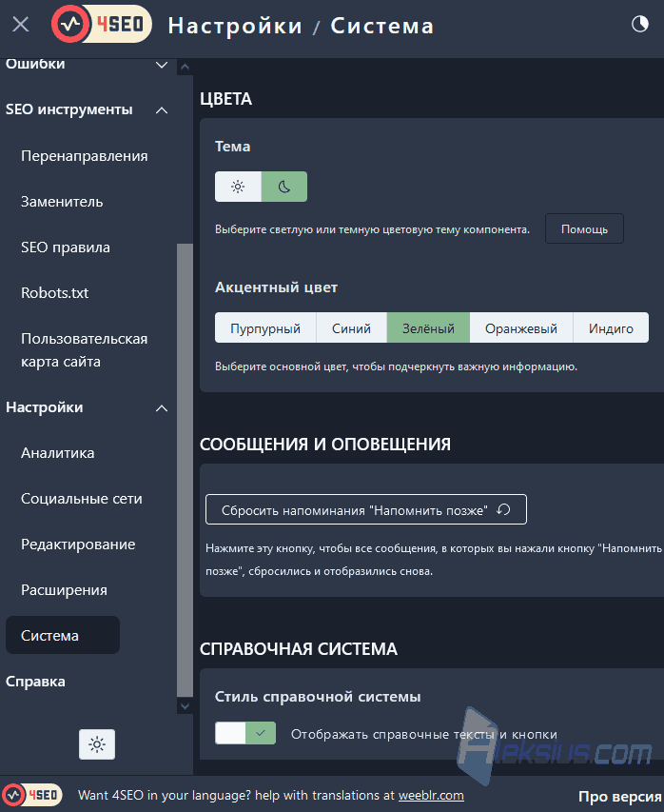Go to Редактирование settings
The width and height of the screenshot is (664, 812).
point(78,545)
